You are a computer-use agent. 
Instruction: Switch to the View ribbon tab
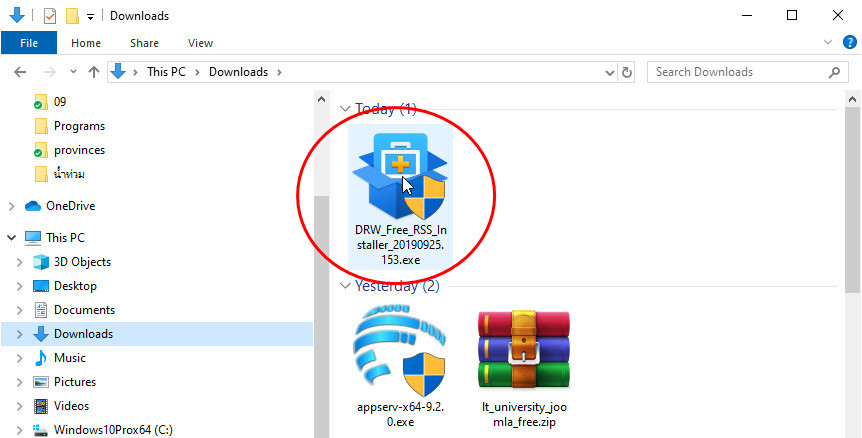pos(200,43)
